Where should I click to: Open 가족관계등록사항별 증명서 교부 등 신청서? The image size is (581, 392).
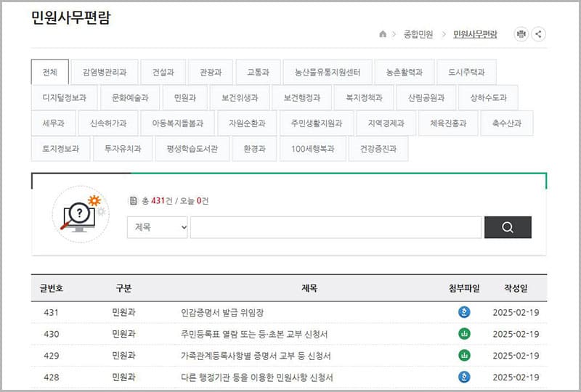coord(256,356)
